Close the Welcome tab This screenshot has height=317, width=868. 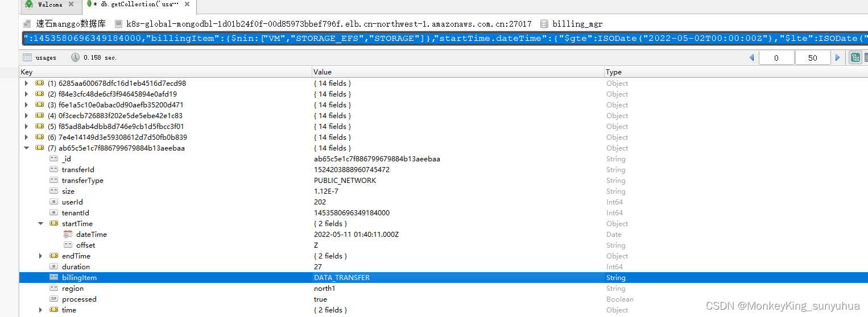click(71, 5)
